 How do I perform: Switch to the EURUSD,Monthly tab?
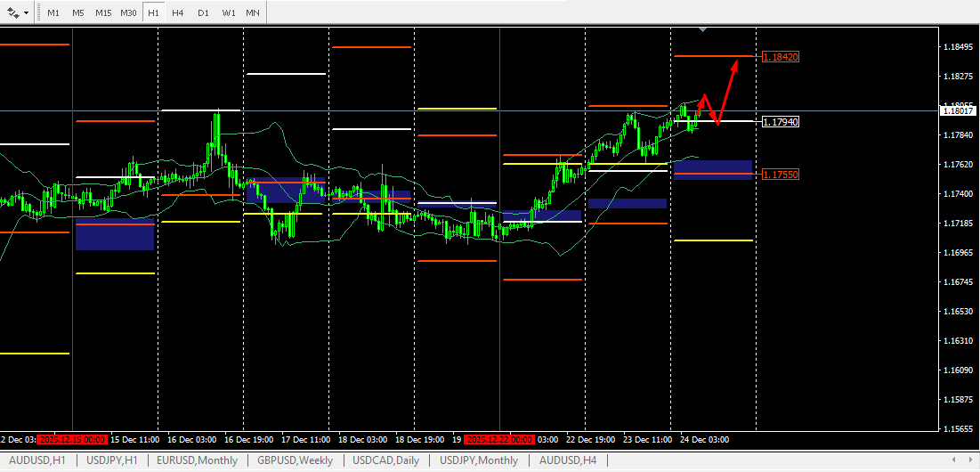click(x=197, y=460)
